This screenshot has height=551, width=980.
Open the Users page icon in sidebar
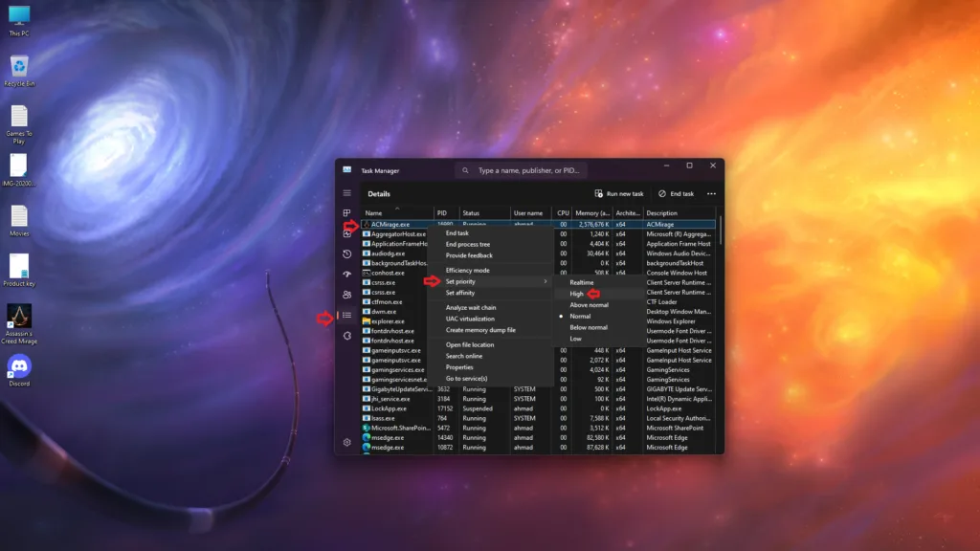(346, 295)
